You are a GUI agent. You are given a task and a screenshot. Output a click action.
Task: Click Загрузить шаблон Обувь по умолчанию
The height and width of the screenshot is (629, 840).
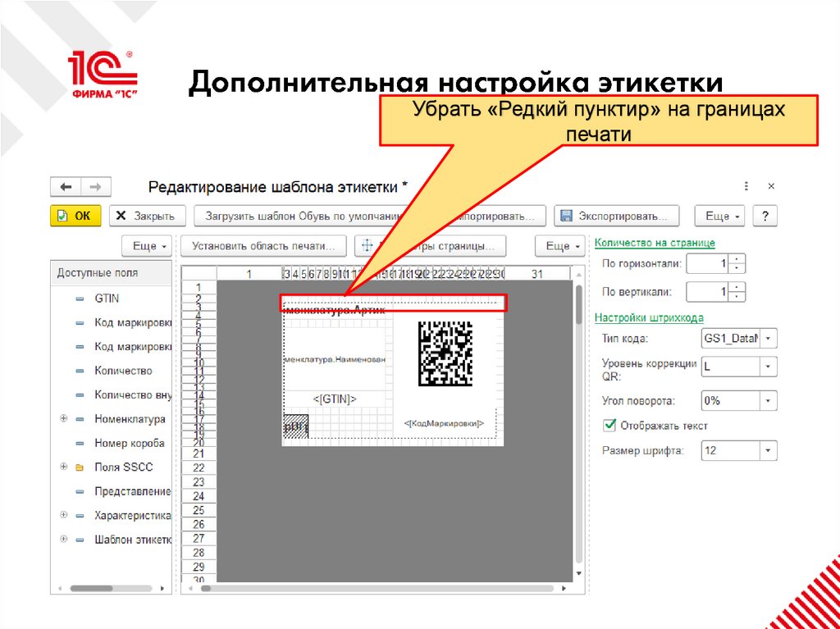tap(304, 217)
